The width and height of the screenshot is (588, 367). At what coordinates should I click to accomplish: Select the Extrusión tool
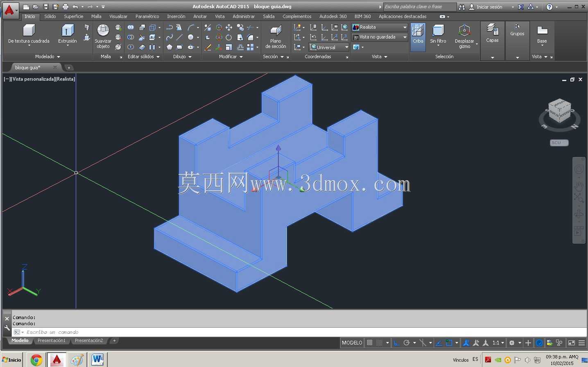click(x=68, y=34)
